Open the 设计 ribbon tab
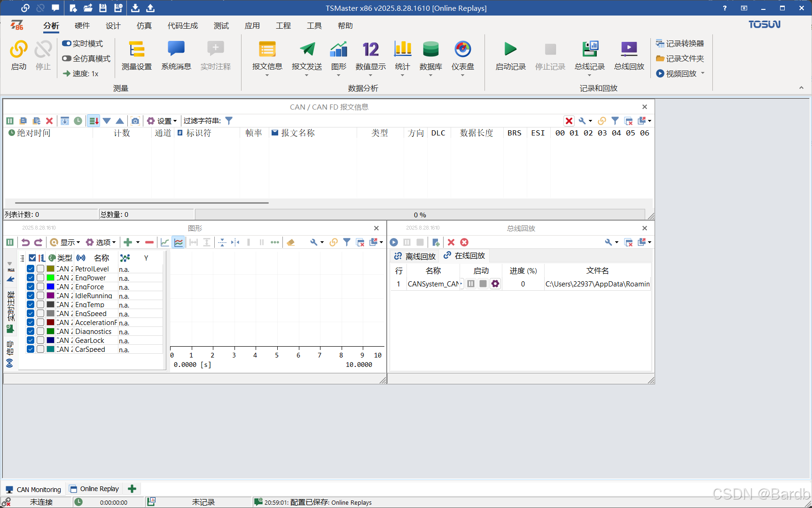Screen dimensions: 812x508 pos(113,25)
